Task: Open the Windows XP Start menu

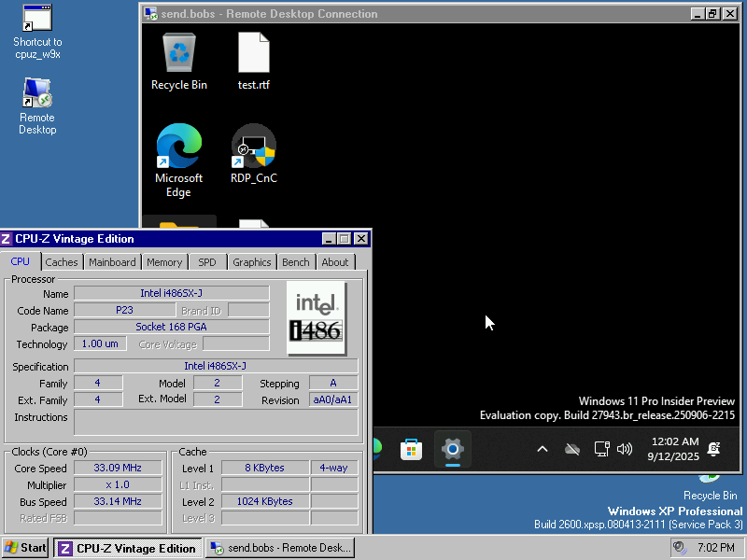Action: (25, 548)
